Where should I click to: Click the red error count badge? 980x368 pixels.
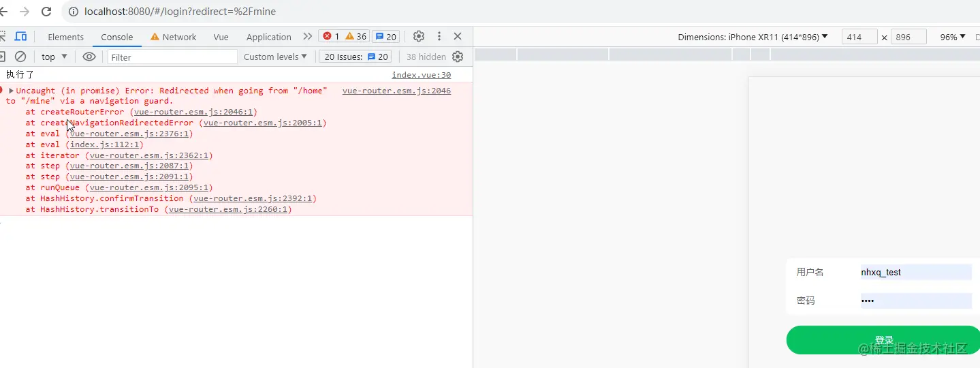[x=331, y=36]
